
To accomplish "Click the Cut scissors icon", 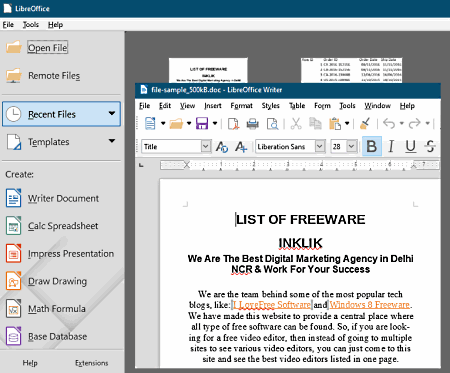I will [296, 124].
